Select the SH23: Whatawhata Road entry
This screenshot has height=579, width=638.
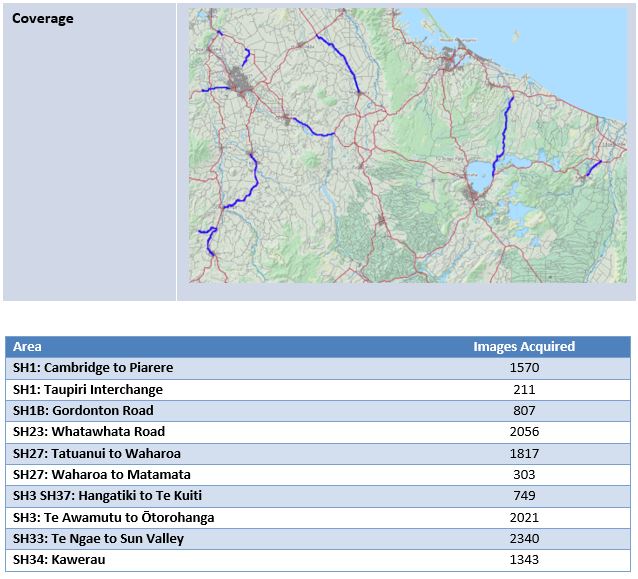coord(89,432)
